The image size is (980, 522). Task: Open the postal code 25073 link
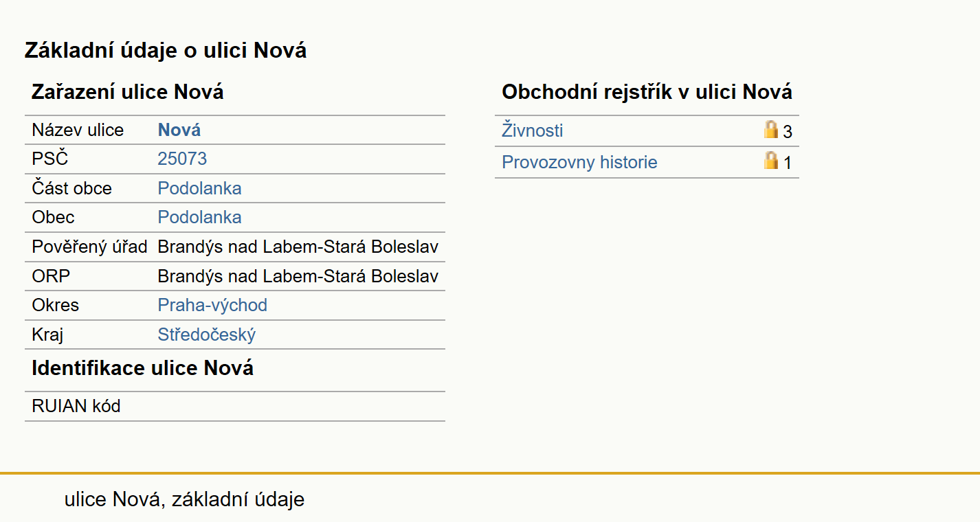[182, 159]
